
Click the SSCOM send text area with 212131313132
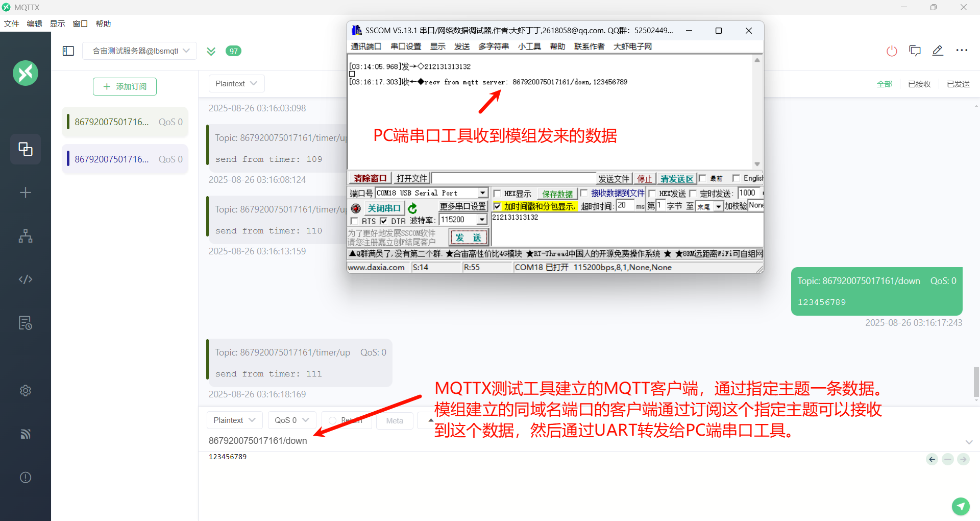pyautogui.click(x=627, y=229)
